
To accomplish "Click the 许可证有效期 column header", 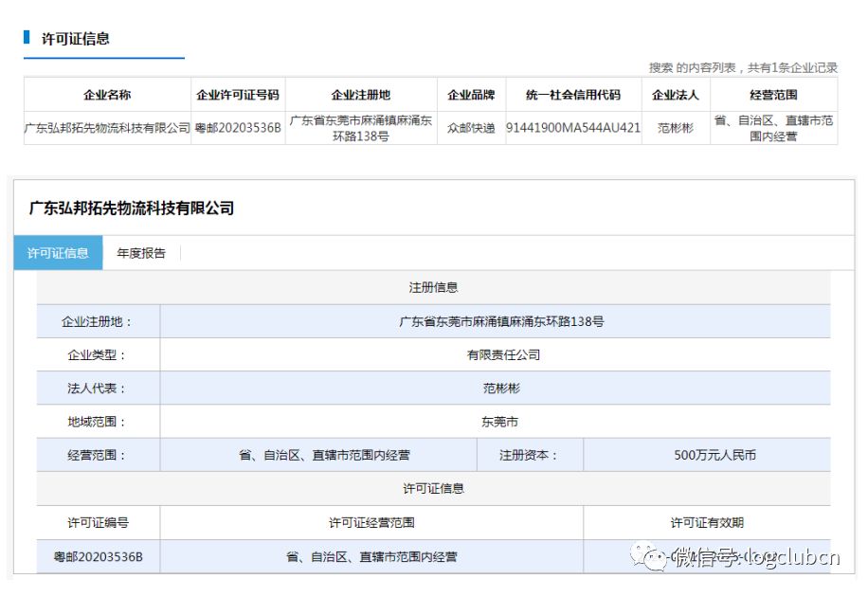I will point(707,523).
